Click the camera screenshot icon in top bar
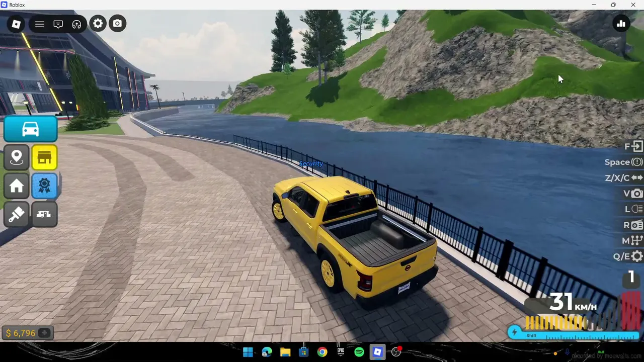 point(117,24)
